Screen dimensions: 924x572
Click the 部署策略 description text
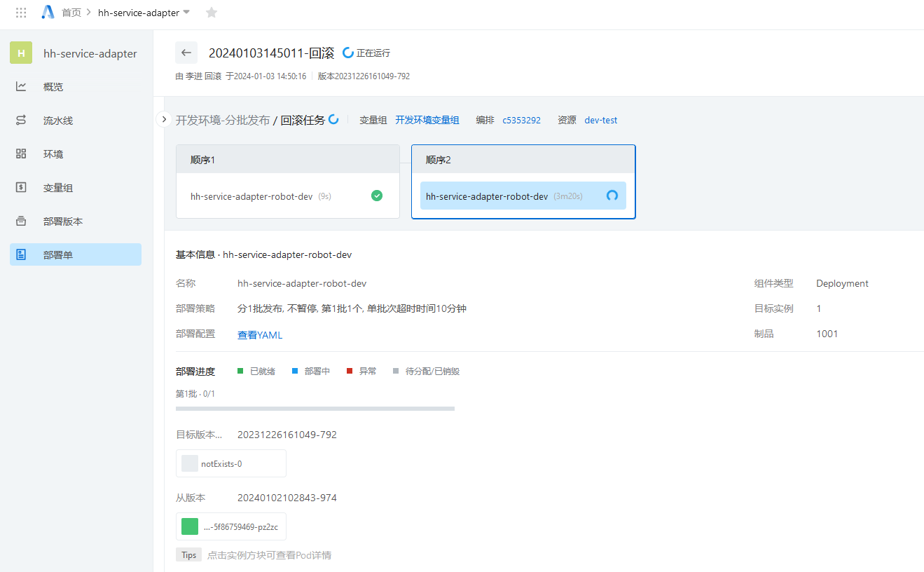pos(352,308)
